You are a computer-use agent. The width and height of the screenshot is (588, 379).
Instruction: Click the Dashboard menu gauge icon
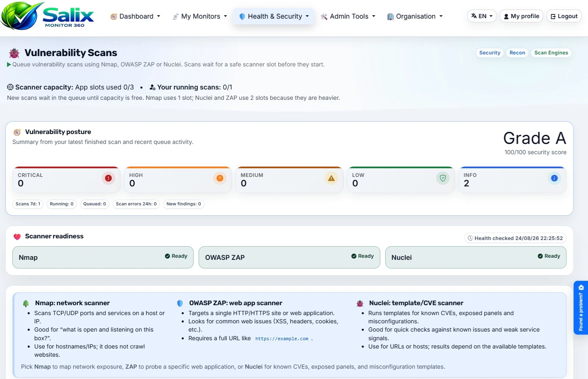pos(114,16)
